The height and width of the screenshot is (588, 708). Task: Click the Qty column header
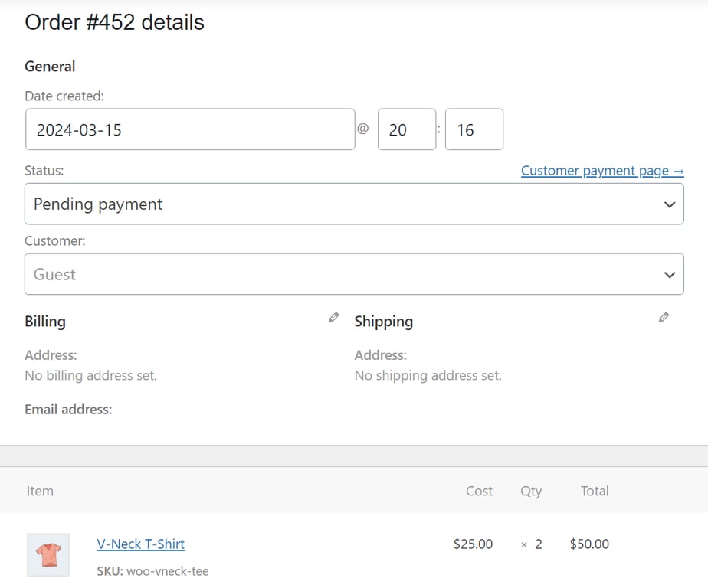click(532, 491)
